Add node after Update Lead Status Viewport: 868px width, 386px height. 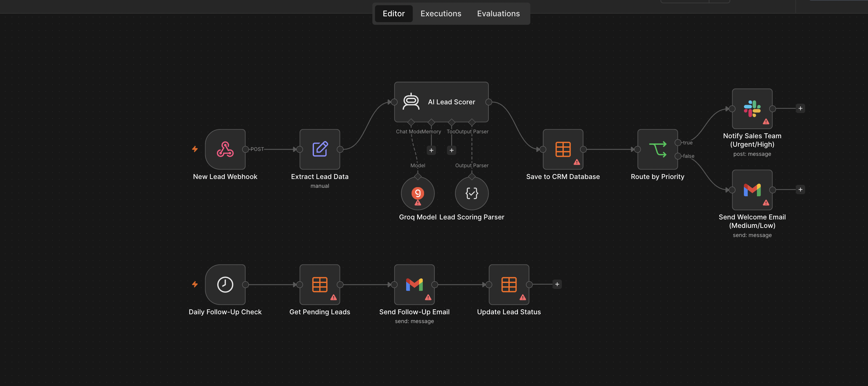(557, 284)
